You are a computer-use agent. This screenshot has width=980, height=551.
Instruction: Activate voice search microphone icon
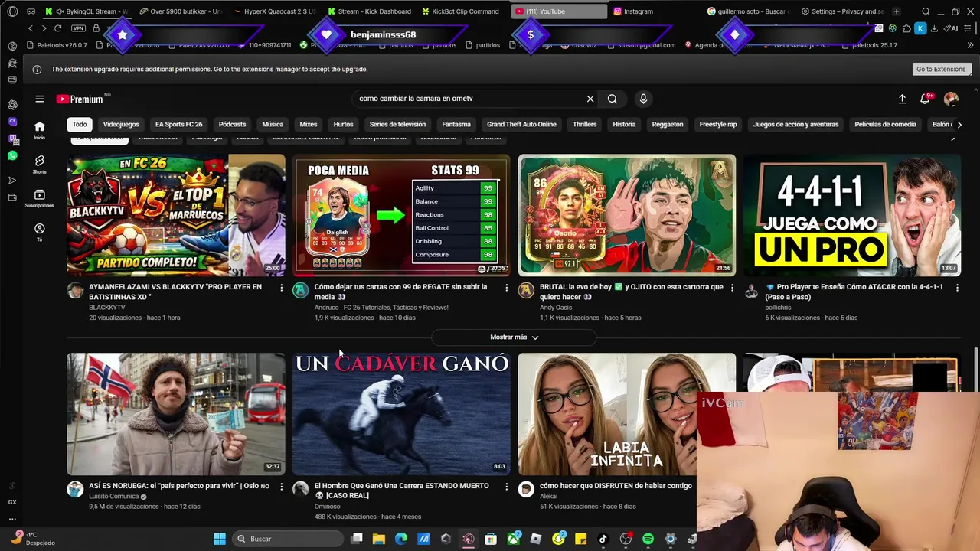[643, 99]
